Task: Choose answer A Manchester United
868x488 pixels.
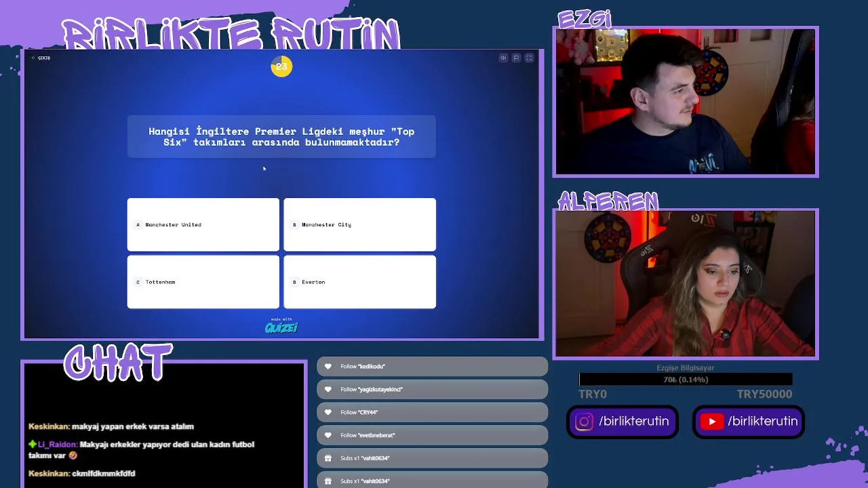Action: point(203,224)
